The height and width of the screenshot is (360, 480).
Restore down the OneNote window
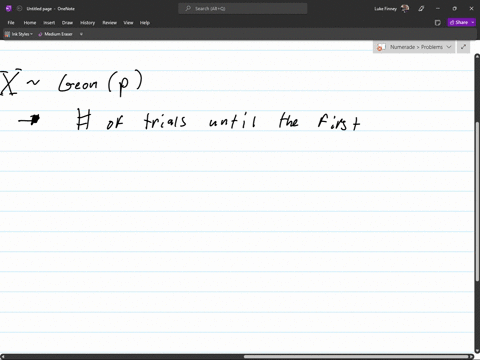(454, 9)
